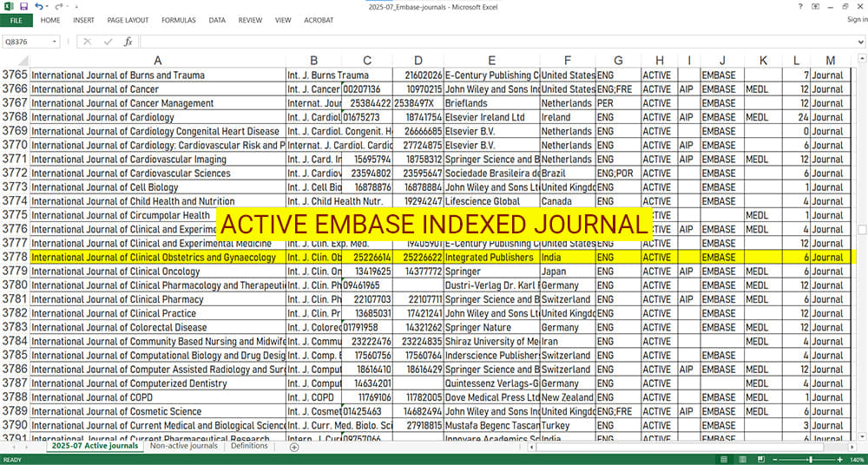Switch to Page Break Preview icon

pyautogui.click(x=762, y=460)
